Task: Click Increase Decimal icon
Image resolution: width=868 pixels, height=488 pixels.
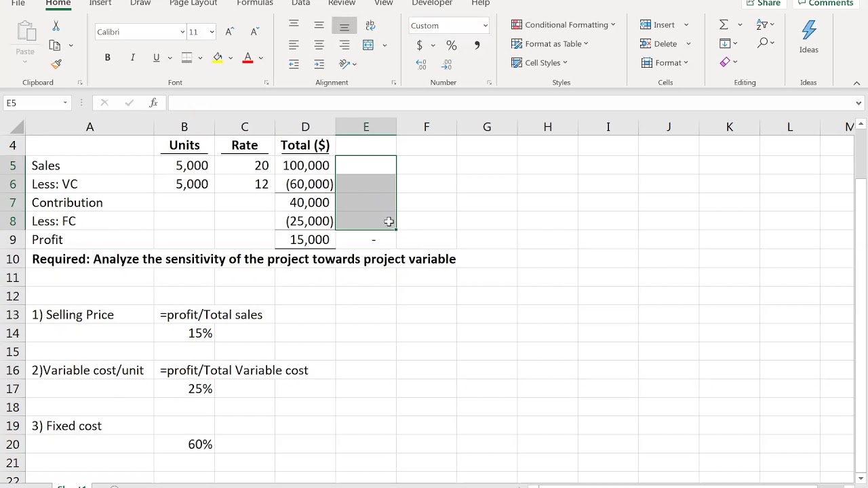Action: pyautogui.click(x=421, y=64)
